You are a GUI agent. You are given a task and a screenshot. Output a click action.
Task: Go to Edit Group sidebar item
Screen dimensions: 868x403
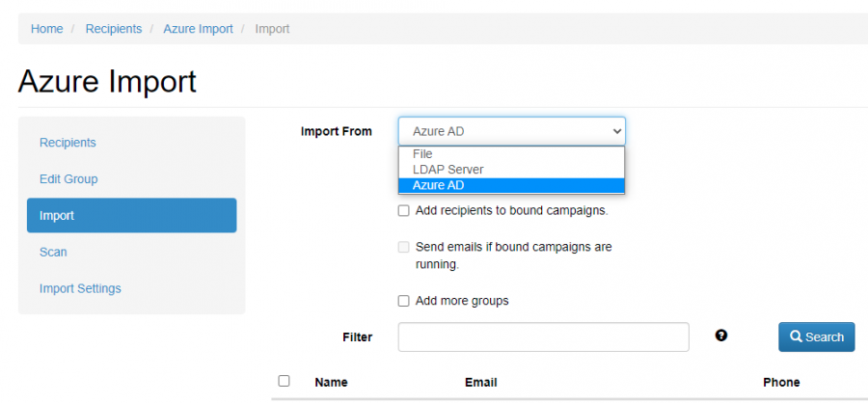click(68, 179)
